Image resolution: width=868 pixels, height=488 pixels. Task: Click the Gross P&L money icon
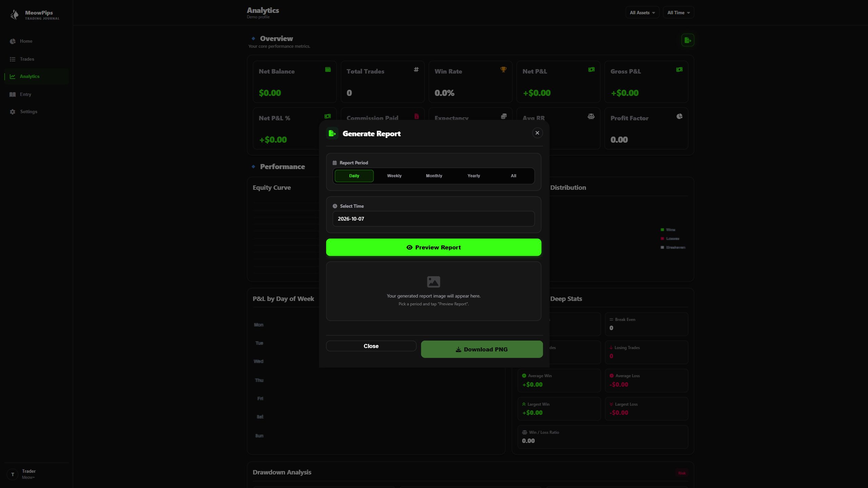(679, 69)
